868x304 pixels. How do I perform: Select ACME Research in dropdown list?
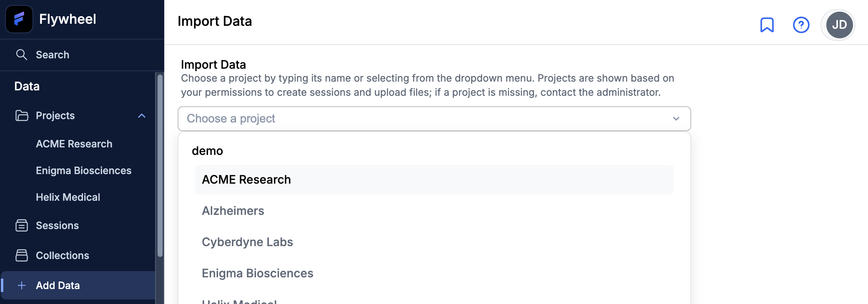[x=434, y=179]
